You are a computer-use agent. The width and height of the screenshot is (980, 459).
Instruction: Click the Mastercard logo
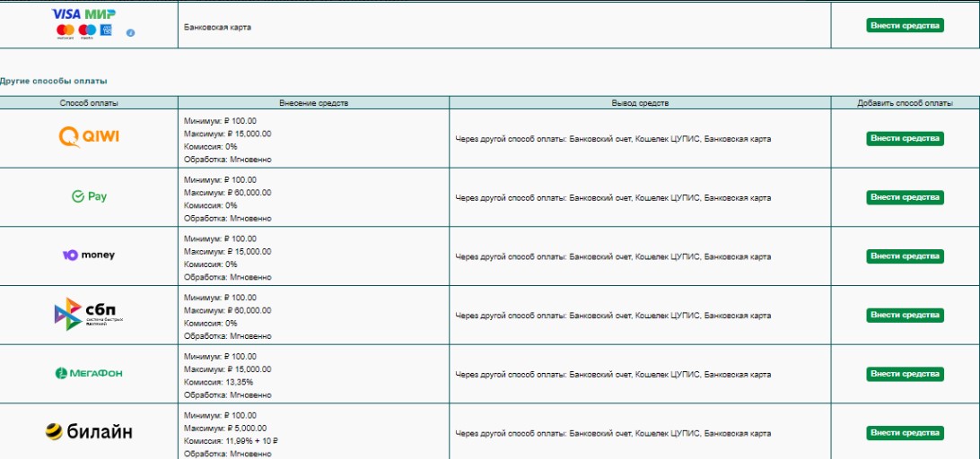pyautogui.click(x=65, y=30)
